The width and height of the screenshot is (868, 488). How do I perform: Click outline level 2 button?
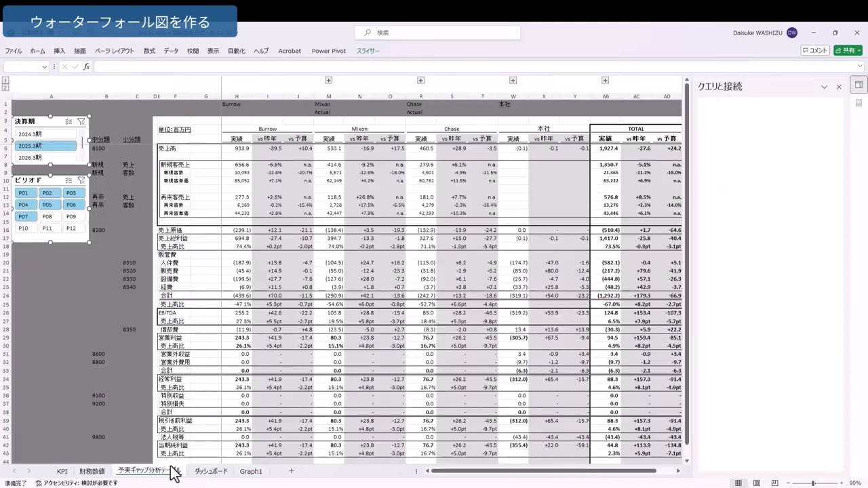[5, 87]
